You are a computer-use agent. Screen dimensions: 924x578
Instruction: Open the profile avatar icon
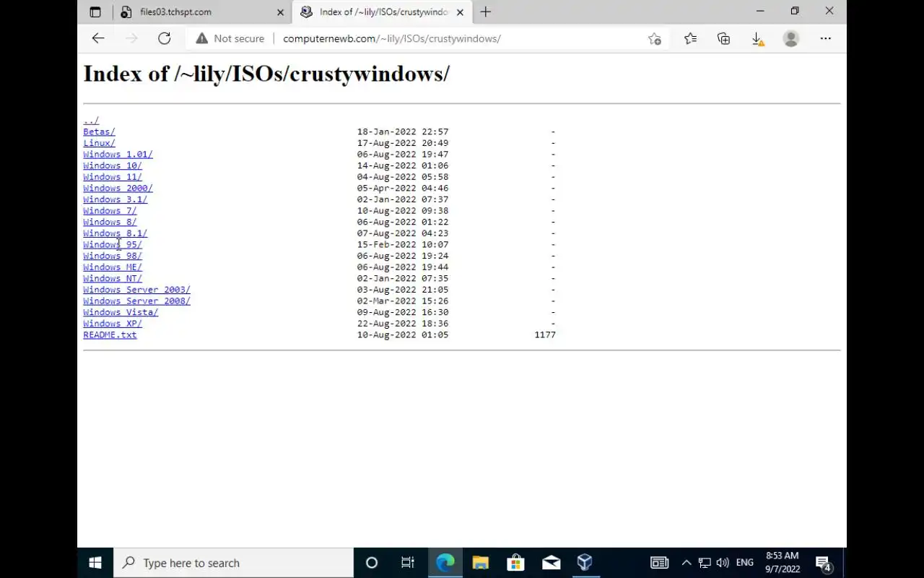[791, 38]
